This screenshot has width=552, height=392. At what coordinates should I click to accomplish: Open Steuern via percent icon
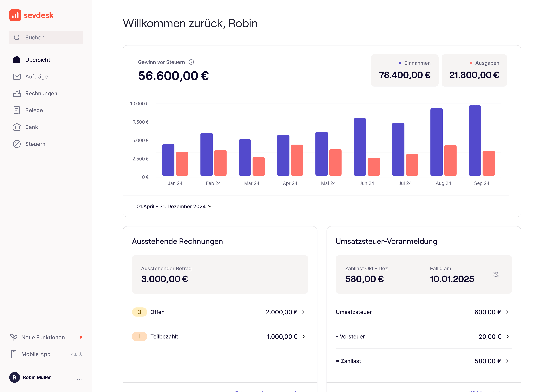pos(17,144)
